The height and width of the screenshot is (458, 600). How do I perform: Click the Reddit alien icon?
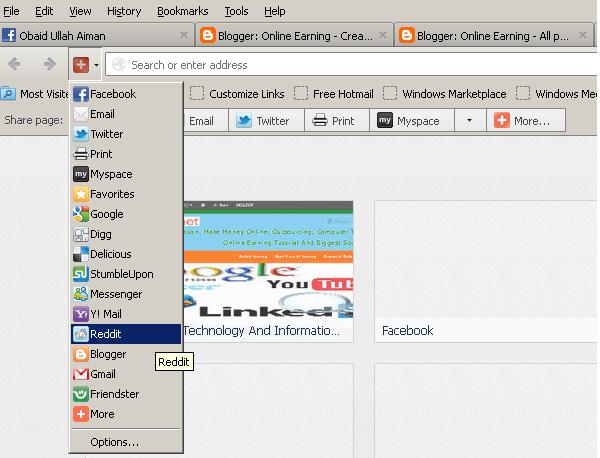pyautogui.click(x=81, y=334)
